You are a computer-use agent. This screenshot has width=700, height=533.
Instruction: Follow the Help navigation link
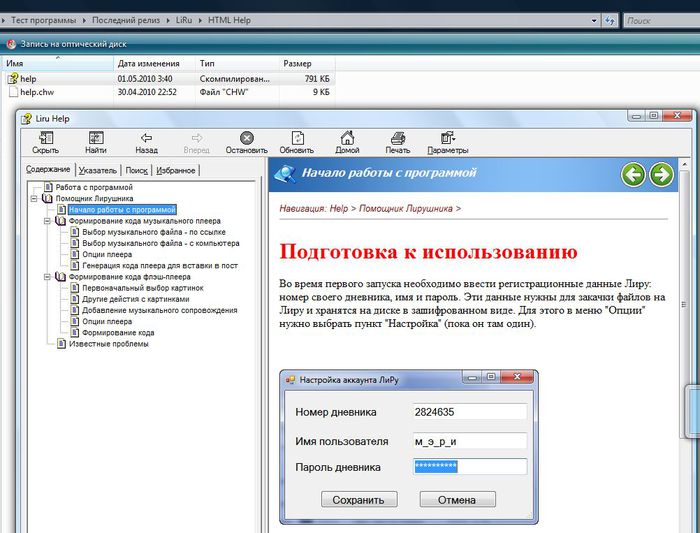tap(338, 208)
